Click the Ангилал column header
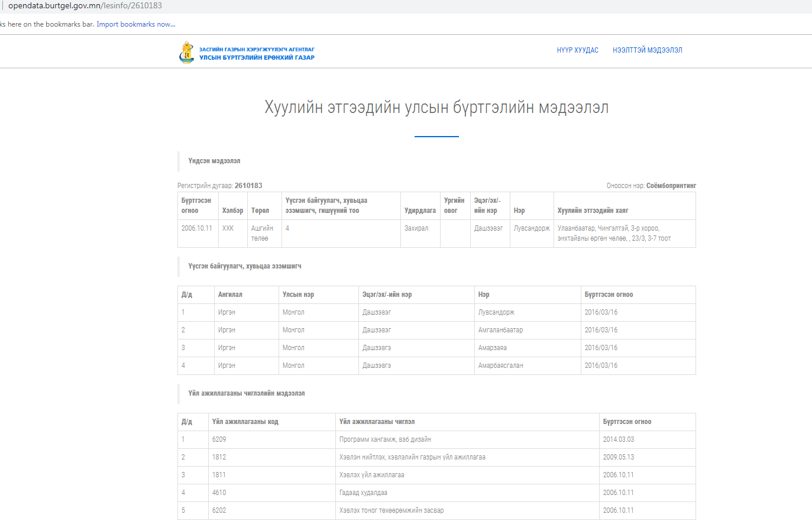The height and width of the screenshot is (524, 812). pyautogui.click(x=230, y=295)
